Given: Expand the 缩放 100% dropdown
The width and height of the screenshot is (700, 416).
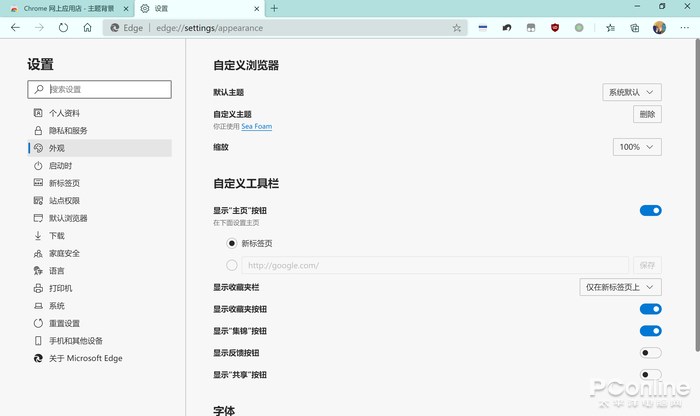Looking at the screenshot, I should click(x=637, y=147).
